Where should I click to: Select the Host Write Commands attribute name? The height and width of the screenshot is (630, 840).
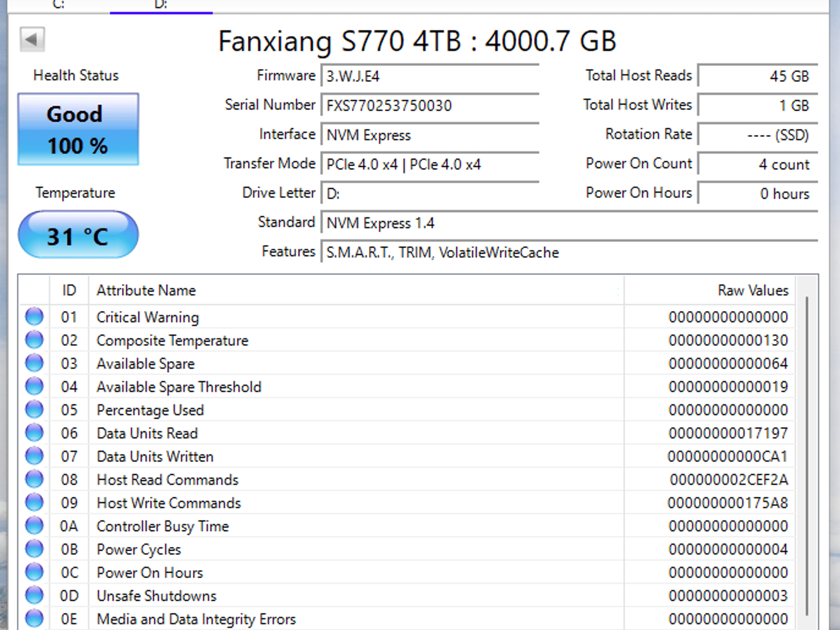pyautogui.click(x=169, y=503)
